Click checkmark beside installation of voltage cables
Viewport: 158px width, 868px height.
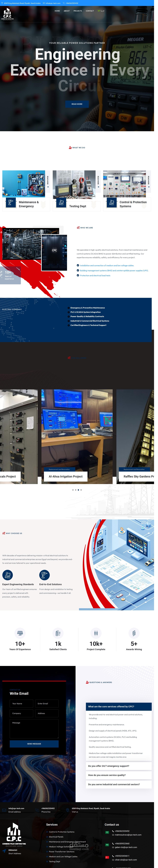pyautogui.click(x=78, y=266)
